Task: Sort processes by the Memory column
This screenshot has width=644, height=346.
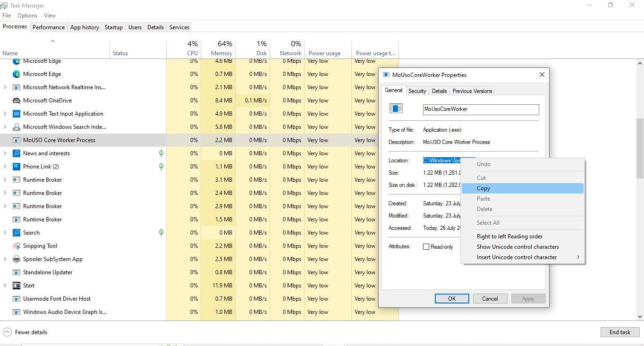Action: (x=218, y=48)
